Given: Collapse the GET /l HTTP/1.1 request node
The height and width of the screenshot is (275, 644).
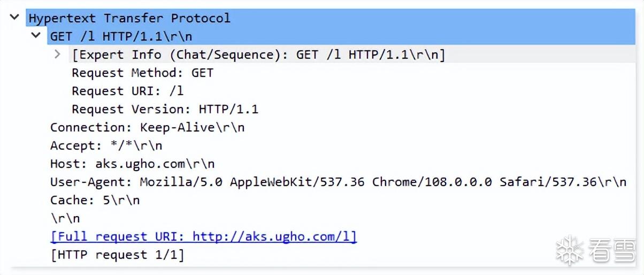Looking at the screenshot, I should pos(36,35).
